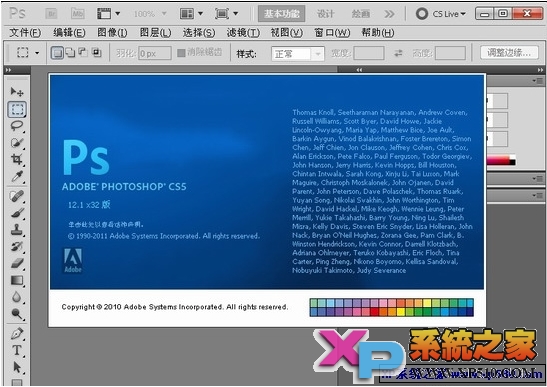Image resolution: width=547 pixels, height=387 pixels.
Task: Pick the Crop tool
Action: coord(16,159)
